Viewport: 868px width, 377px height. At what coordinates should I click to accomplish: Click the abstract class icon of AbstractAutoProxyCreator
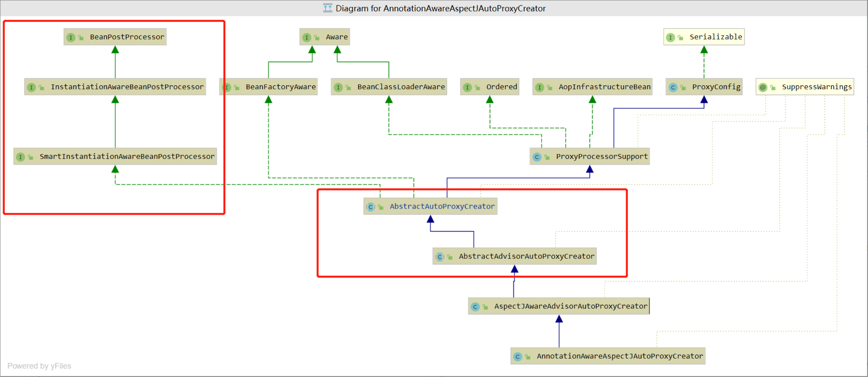coord(371,207)
